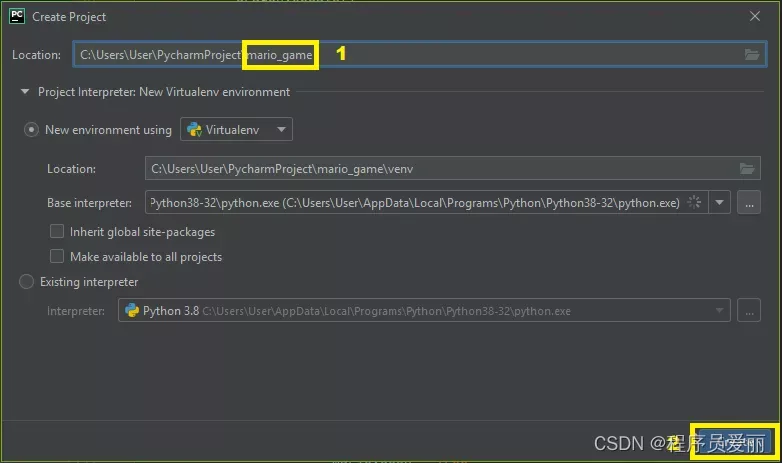Open the Python 3.8 Interpreter dropdown

(424, 310)
